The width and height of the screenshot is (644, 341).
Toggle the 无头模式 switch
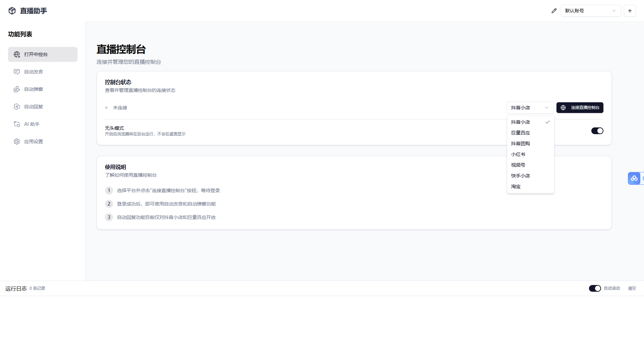[597, 131]
